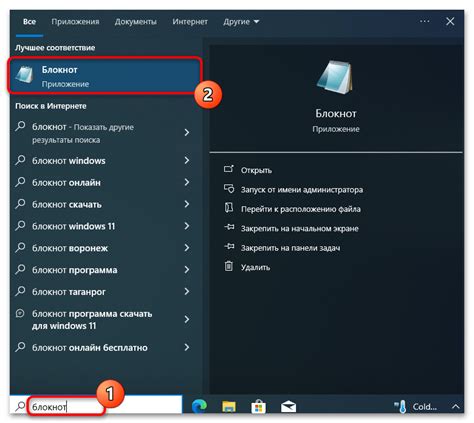This screenshot has width=474, height=423.
Task: Select web suggestion блокнот windows 11
Action: 74,226
